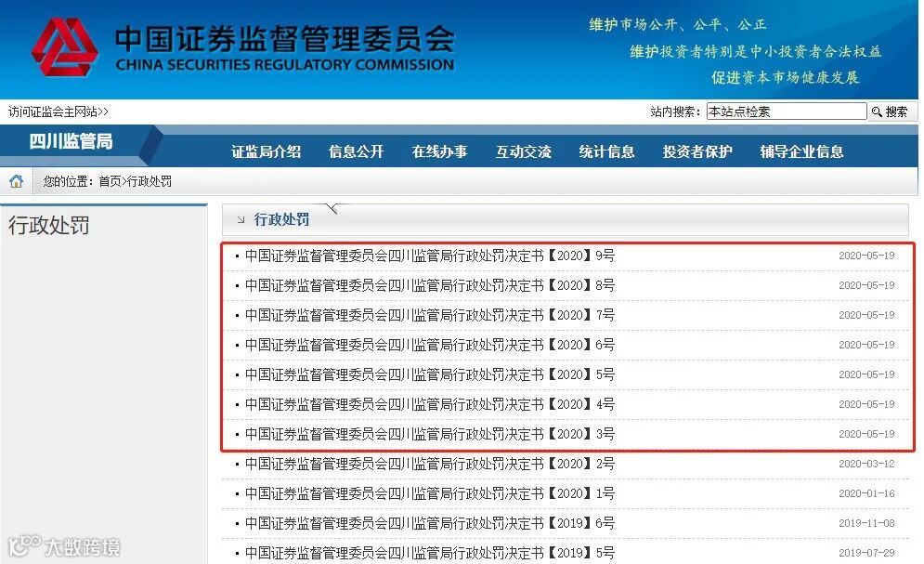Image resolution: width=924 pixels, height=564 pixels.
Task: Click 首页 in the breadcrumb
Action: (110, 181)
